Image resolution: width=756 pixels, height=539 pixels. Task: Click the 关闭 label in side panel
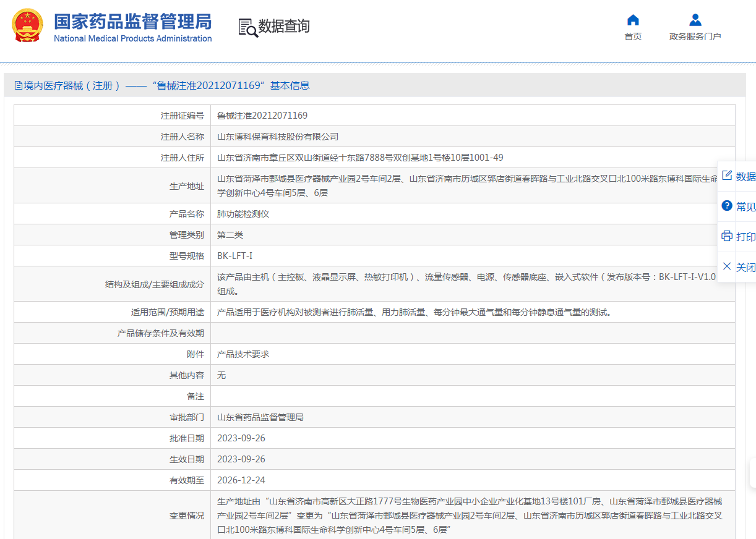point(745,267)
